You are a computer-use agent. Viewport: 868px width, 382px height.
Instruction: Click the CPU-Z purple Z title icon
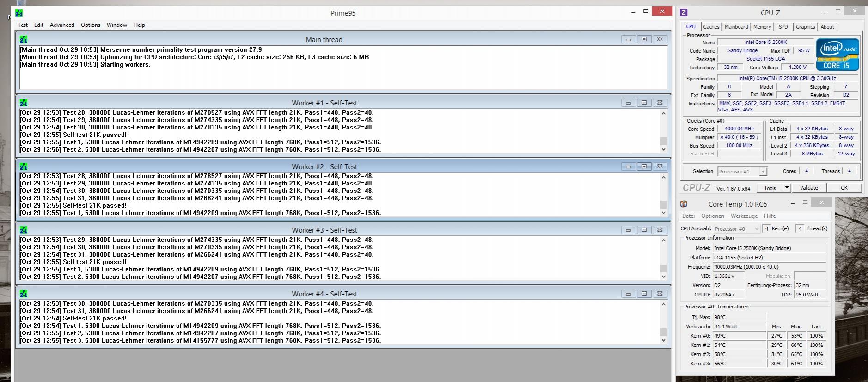[x=684, y=13]
